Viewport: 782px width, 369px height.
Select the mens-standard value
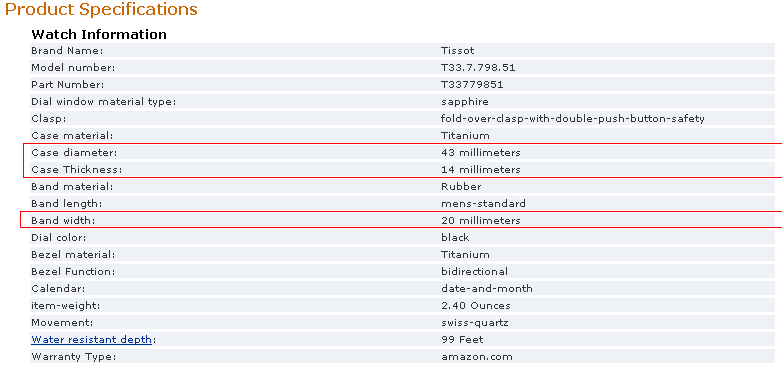tap(483, 203)
